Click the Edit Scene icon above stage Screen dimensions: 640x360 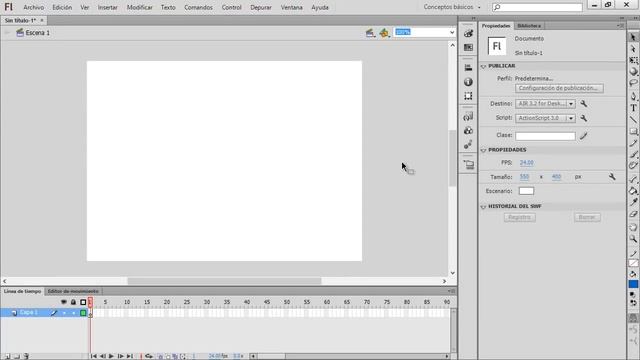click(x=370, y=33)
